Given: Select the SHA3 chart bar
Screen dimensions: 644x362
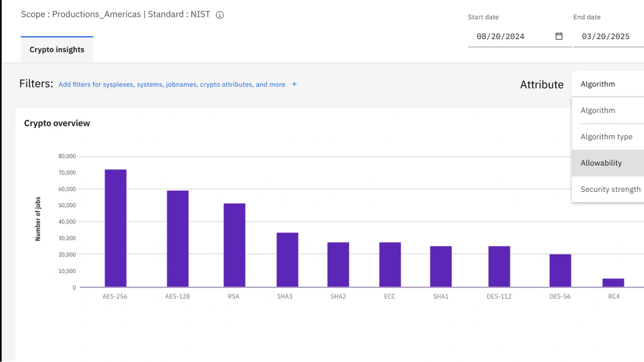Looking at the screenshot, I should (x=287, y=260).
